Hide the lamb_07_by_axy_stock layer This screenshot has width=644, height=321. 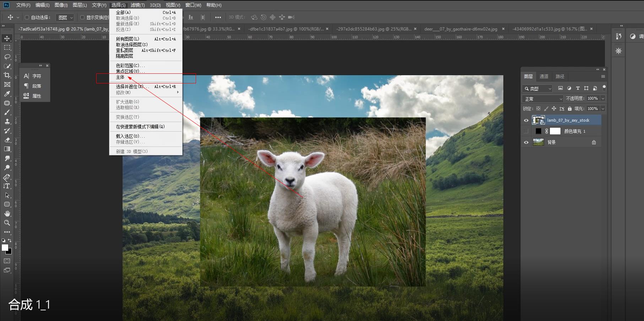point(526,120)
